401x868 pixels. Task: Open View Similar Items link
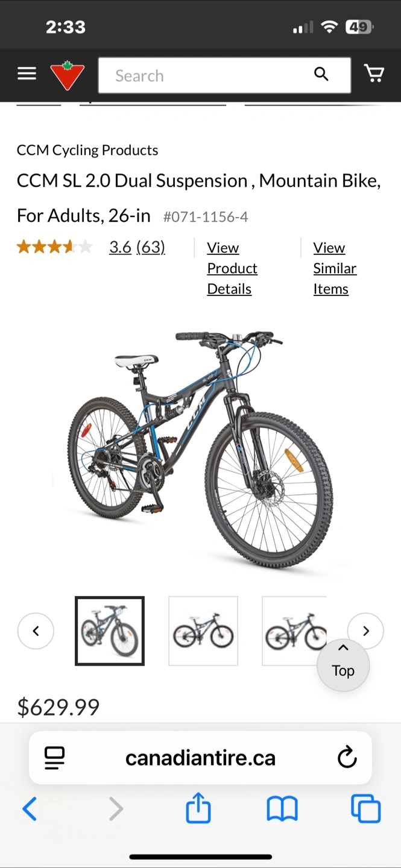pyautogui.click(x=335, y=268)
